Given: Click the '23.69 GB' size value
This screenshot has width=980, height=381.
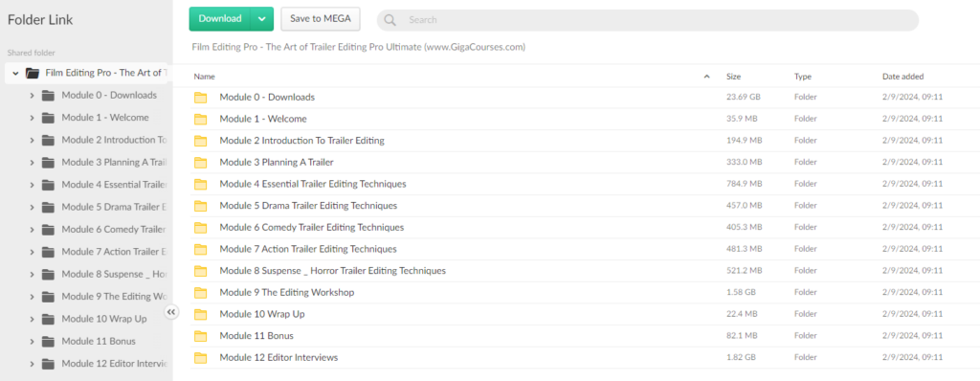Looking at the screenshot, I should [743, 97].
